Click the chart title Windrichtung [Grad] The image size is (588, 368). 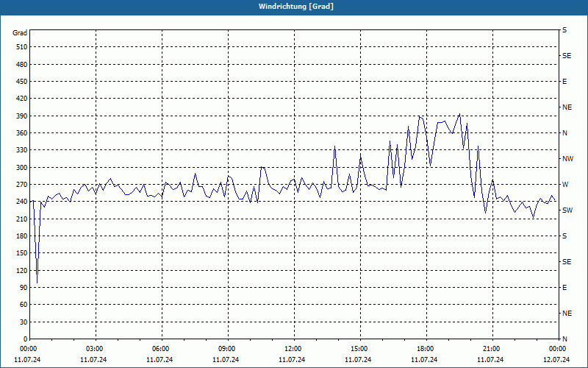(296, 7)
